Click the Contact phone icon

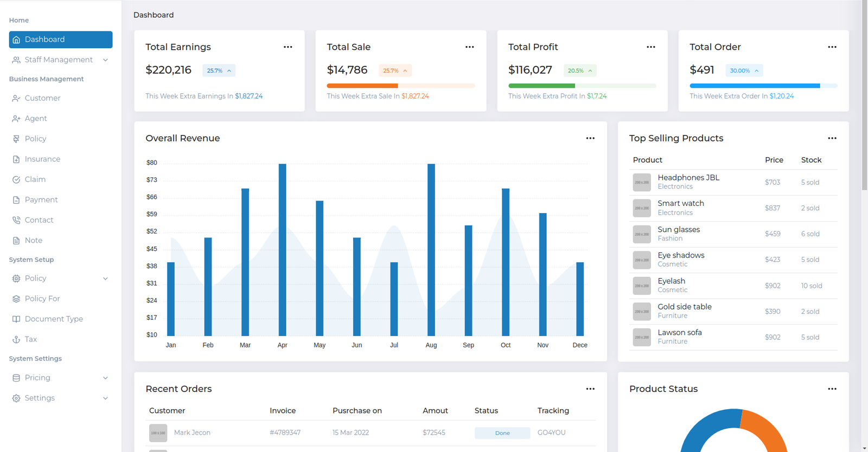coord(16,220)
